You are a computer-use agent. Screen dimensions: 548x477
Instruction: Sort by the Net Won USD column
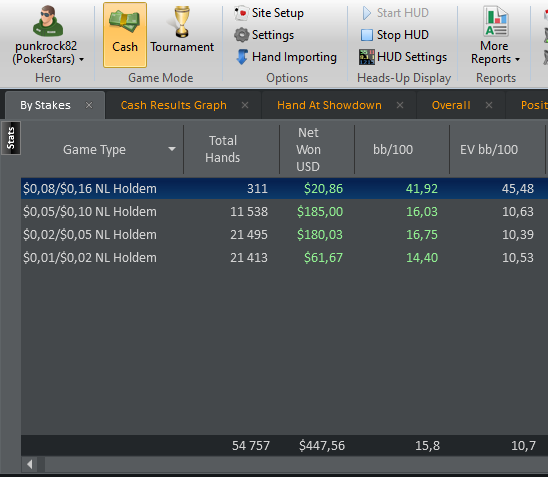click(x=308, y=150)
